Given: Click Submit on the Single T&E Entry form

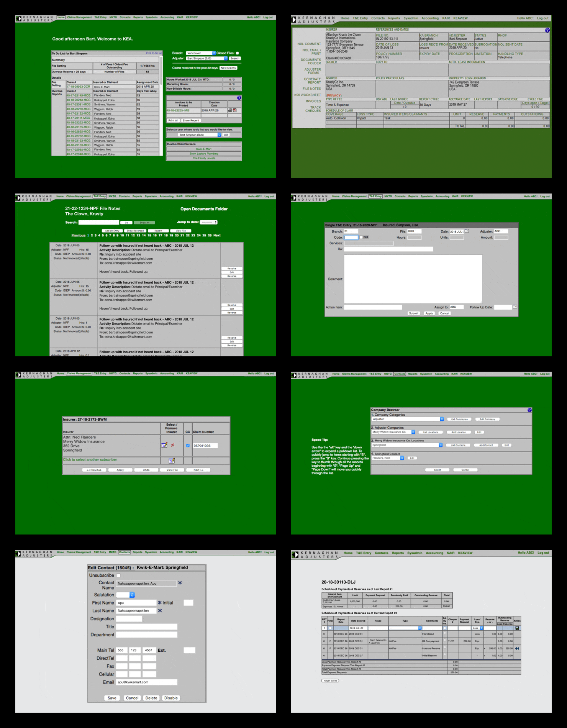Looking at the screenshot, I should coord(414,313).
